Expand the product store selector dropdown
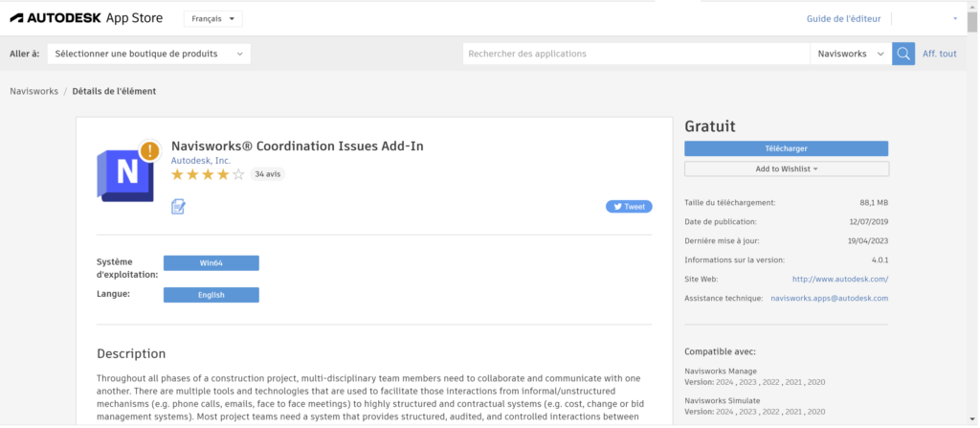980x428 pixels. [148, 54]
